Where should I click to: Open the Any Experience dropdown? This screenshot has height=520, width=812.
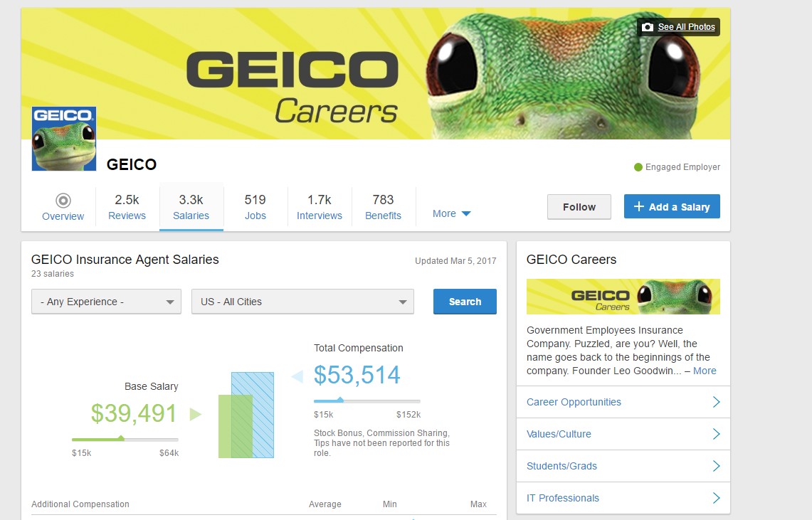pyautogui.click(x=106, y=302)
